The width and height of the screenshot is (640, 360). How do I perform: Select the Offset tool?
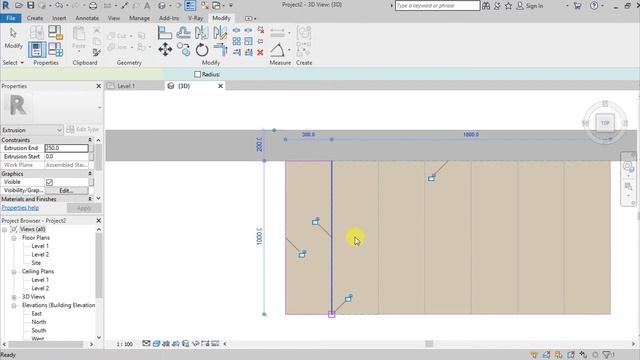click(184, 33)
